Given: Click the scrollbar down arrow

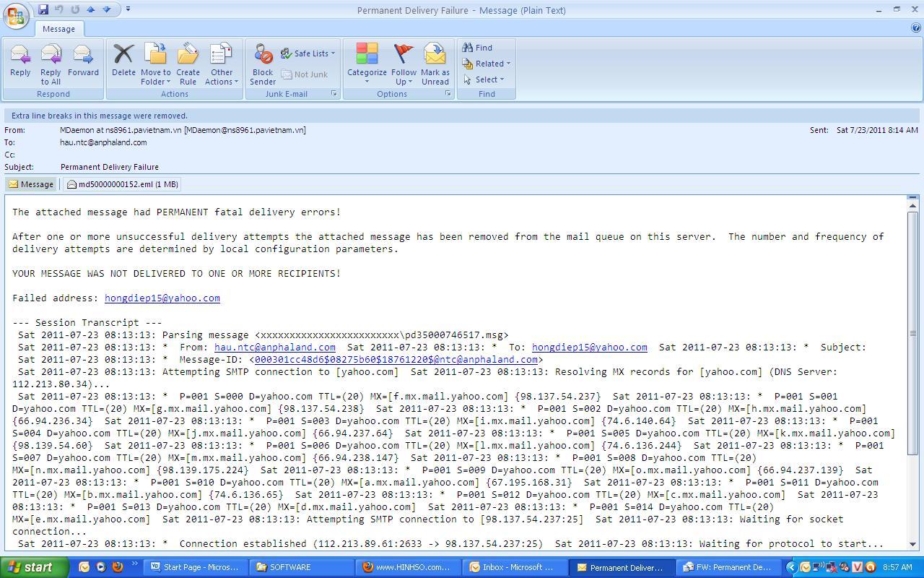Looking at the screenshot, I should pyautogui.click(x=913, y=544).
